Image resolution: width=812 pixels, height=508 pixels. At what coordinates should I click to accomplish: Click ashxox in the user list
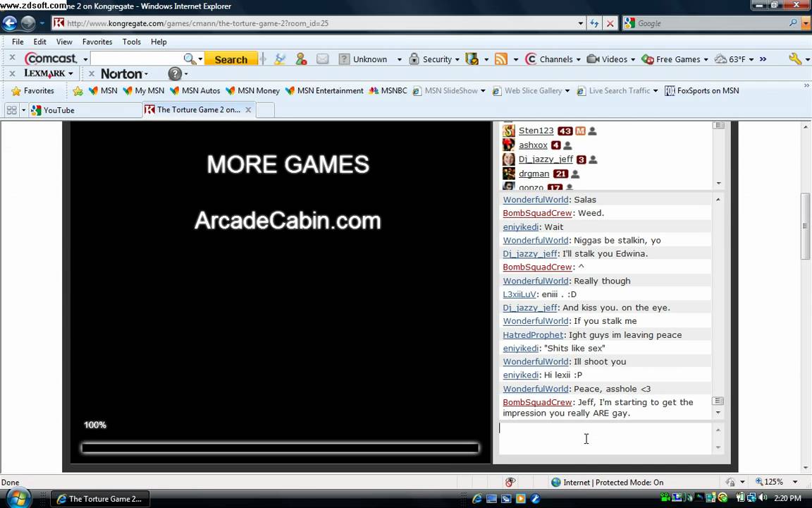point(533,145)
